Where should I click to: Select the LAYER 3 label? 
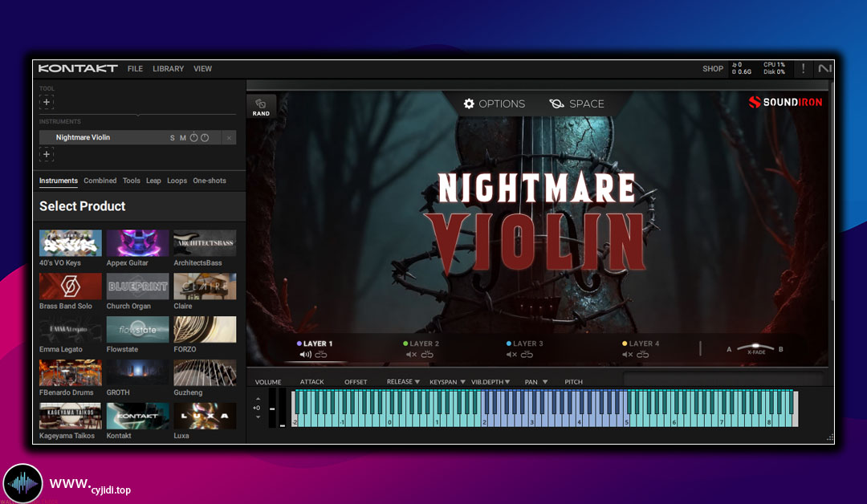tap(528, 343)
